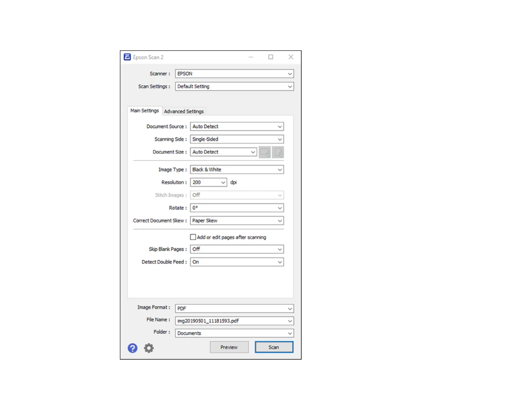The image size is (532, 411).
Task: Click the portrait orientation icon beside Document Size
Action: coord(278,152)
